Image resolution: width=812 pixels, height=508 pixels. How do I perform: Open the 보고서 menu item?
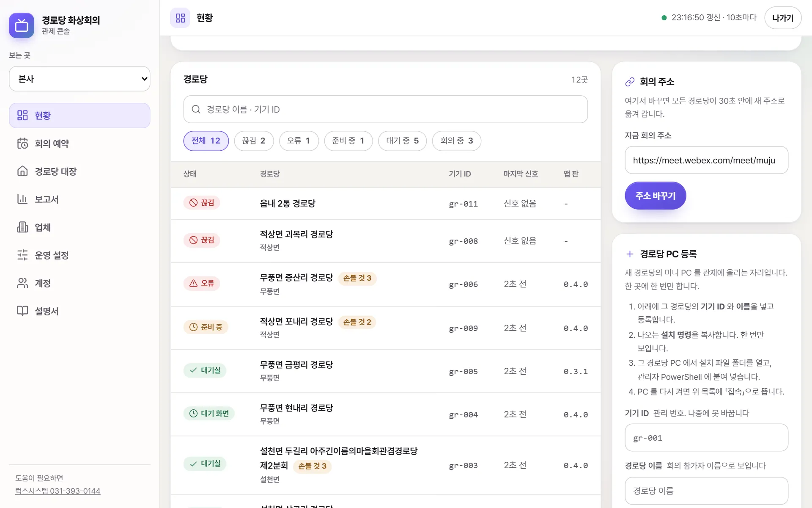80,199
